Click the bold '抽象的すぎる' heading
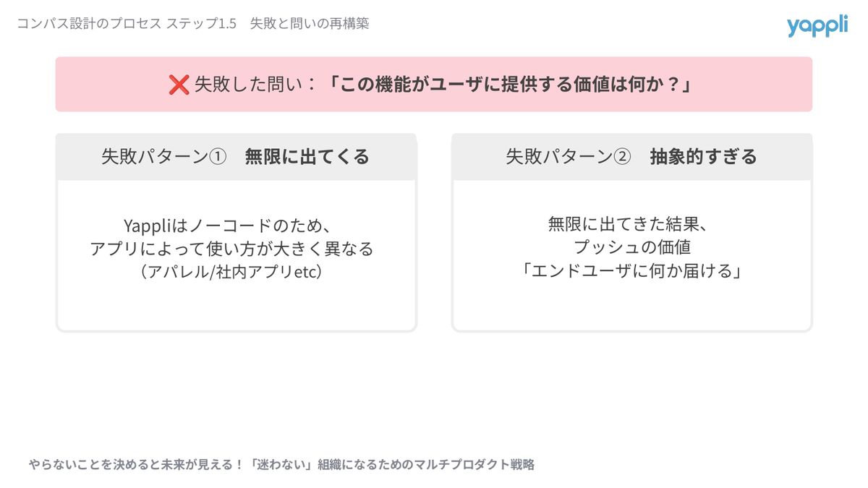This screenshot has width=868, height=488. pos(703,157)
